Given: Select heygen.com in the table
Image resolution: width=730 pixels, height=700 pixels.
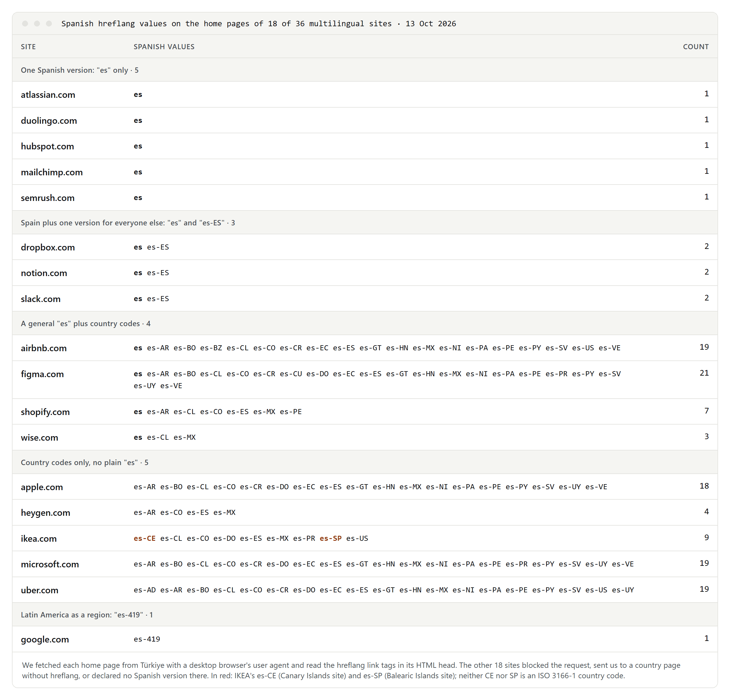Looking at the screenshot, I should [45, 513].
